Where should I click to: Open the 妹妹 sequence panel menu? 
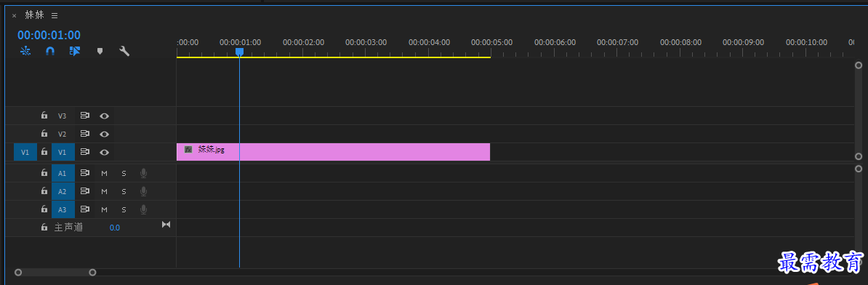point(55,15)
